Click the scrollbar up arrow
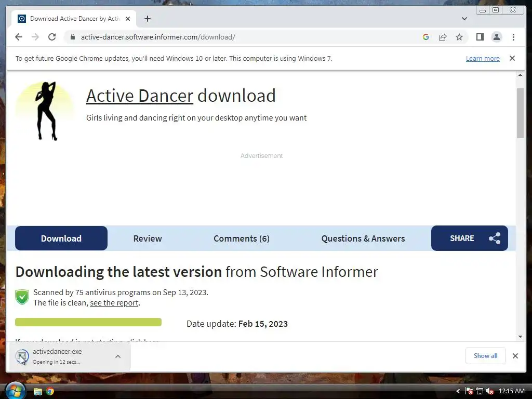Viewport: 532px width, 399px height. pos(520,75)
